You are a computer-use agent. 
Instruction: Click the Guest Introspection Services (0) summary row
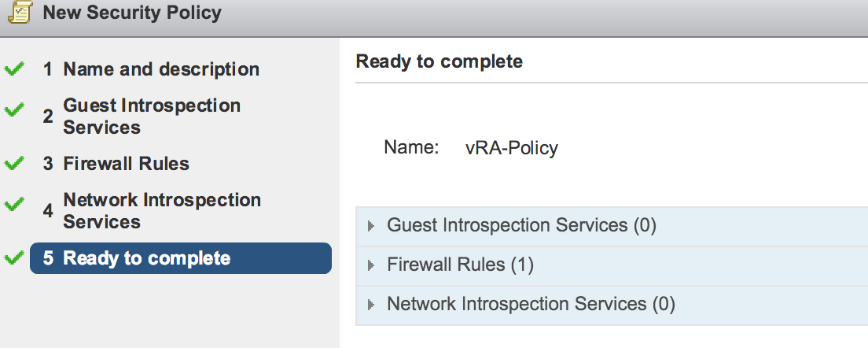click(x=521, y=226)
